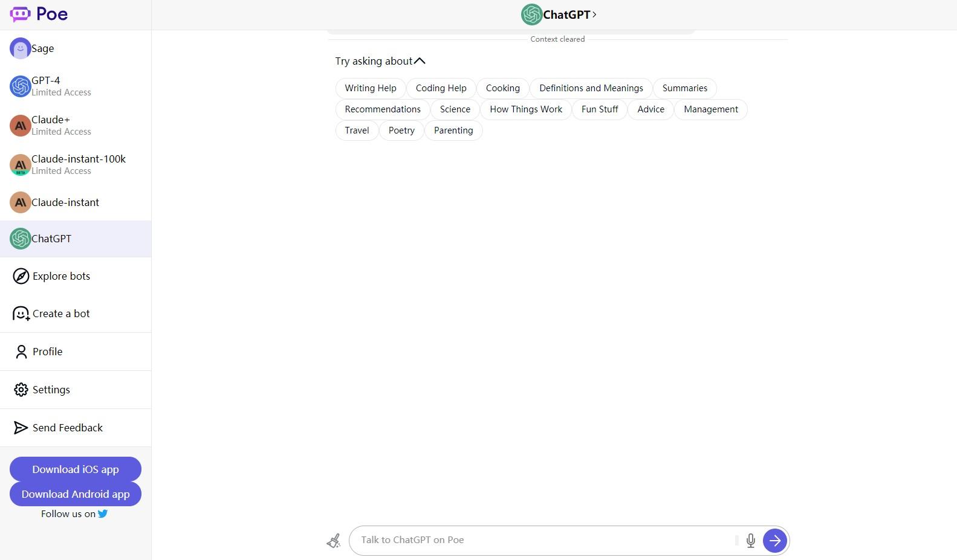Image resolution: width=957 pixels, height=560 pixels.
Task: Open the Twitter bird icon
Action: 103,513
